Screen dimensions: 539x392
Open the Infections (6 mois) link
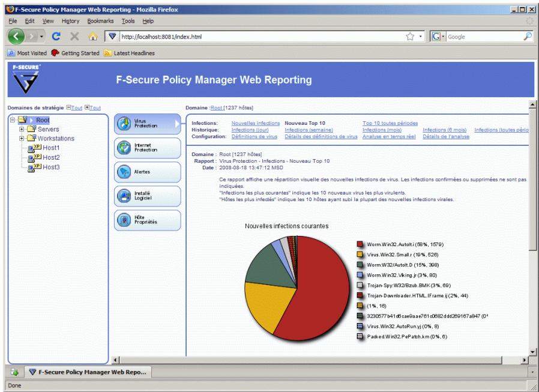(445, 130)
